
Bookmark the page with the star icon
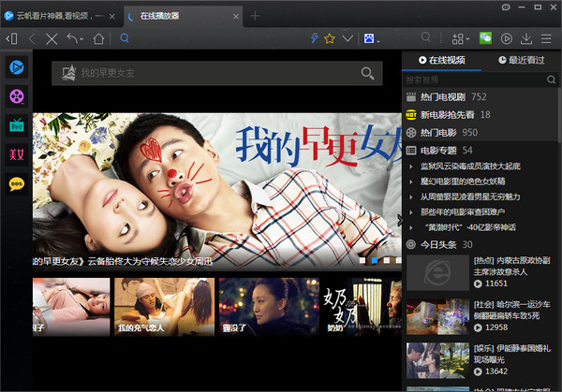(329, 38)
